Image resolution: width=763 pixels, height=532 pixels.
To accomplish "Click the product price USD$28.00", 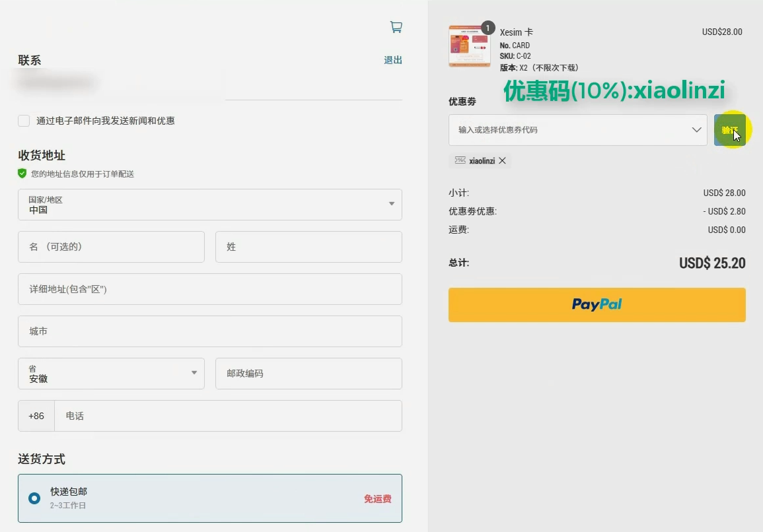I will (721, 32).
